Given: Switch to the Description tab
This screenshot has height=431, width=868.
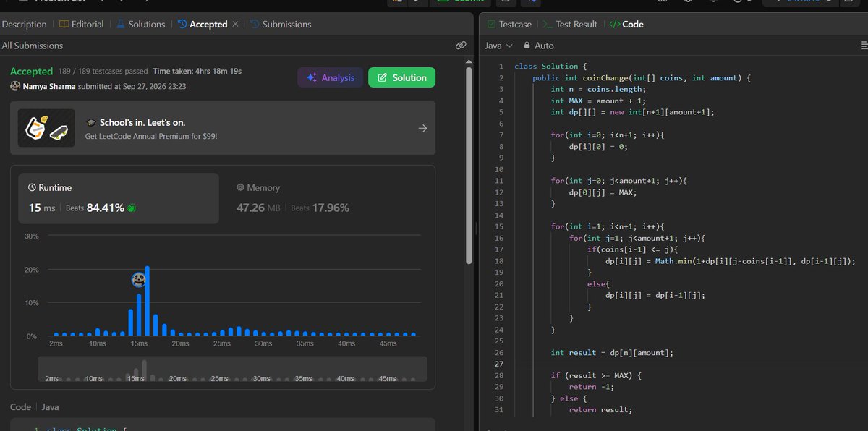Looking at the screenshot, I should click(x=24, y=24).
